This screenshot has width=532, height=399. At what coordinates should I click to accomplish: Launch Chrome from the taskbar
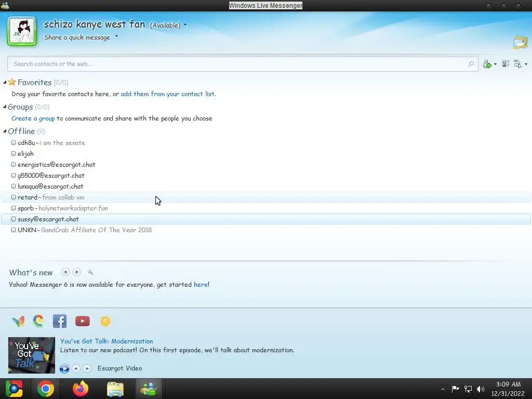46,389
